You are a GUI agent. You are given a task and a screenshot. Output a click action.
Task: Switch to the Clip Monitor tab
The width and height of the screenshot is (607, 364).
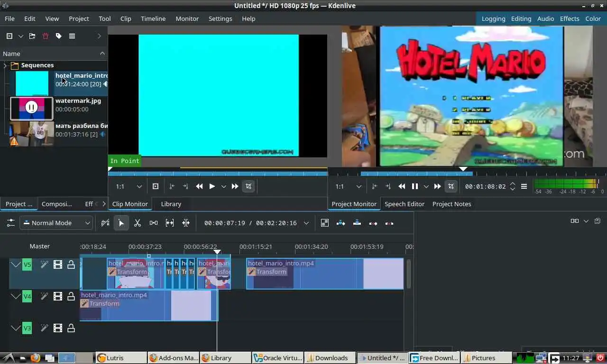click(130, 204)
